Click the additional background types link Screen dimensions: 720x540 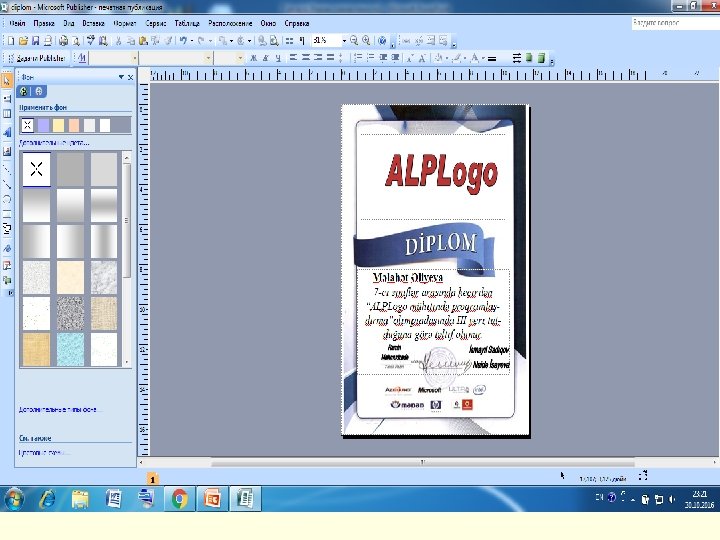pos(60,409)
